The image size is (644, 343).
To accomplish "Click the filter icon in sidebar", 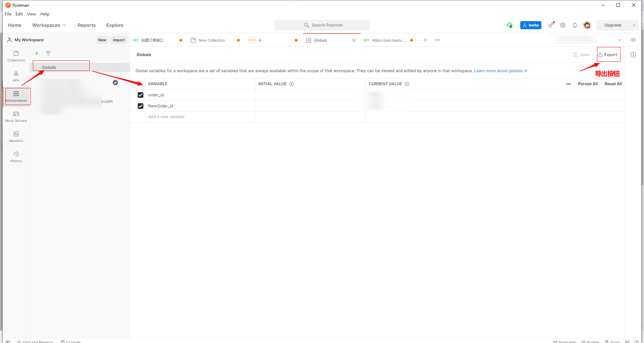I will [48, 53].
